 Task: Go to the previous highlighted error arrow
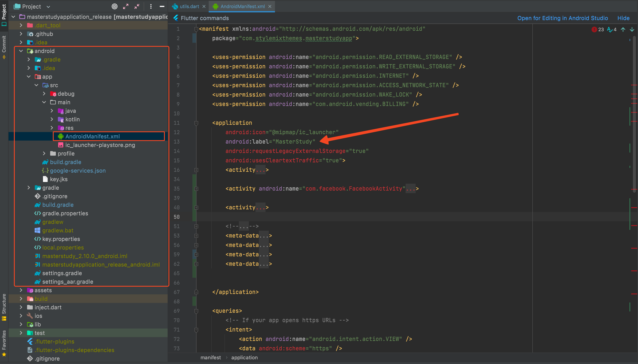(x=623, y=29)
